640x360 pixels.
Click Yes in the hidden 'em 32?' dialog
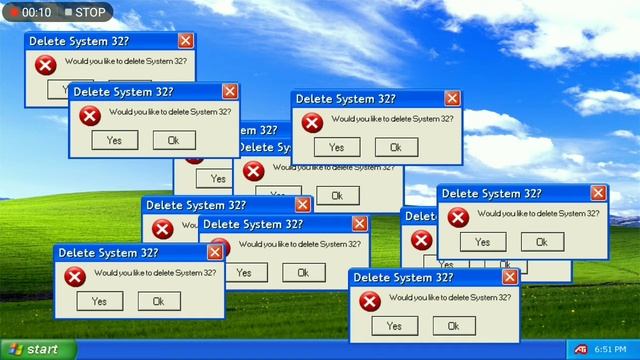(x=215, y=179)
